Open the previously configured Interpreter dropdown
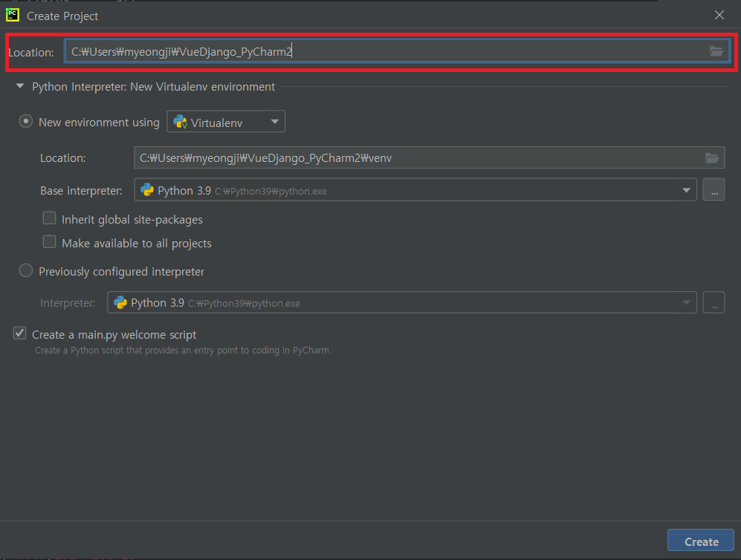This screenshot has width=741, height=560. click(x=401, y=302)
